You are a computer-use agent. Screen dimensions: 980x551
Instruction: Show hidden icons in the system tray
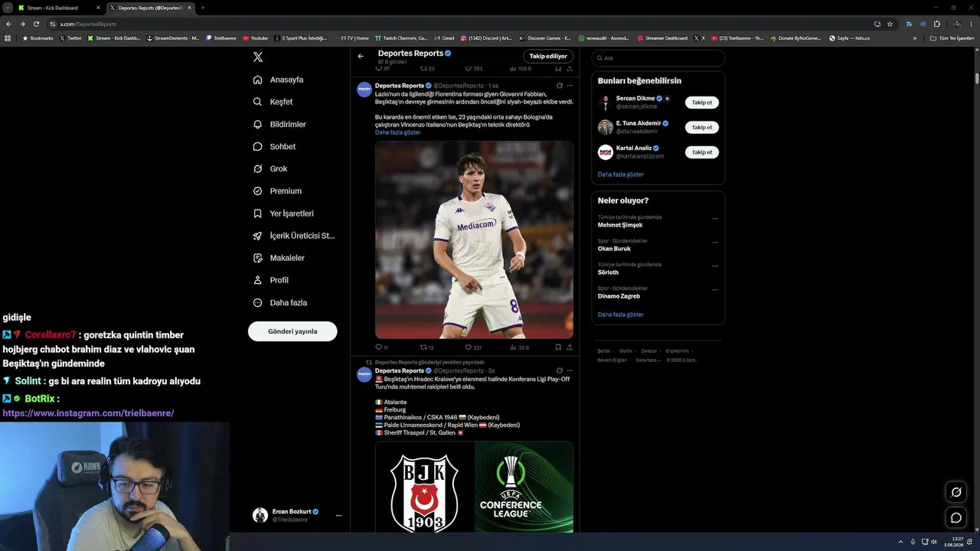click(900, 542)
